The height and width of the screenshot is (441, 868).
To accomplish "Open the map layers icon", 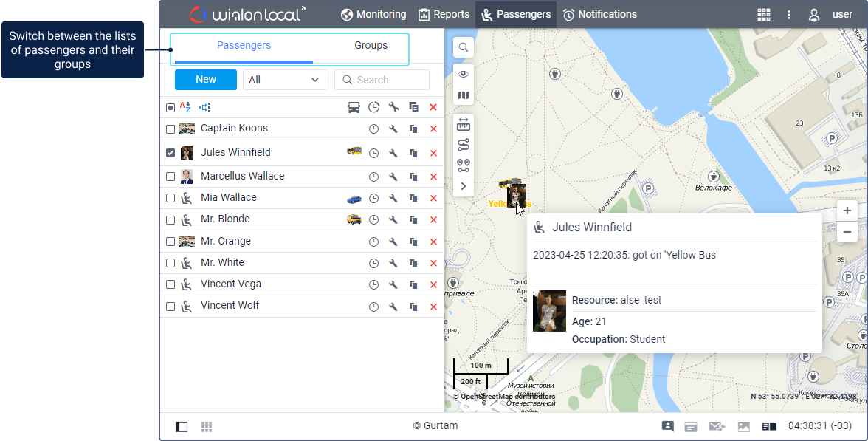I will point(464,95).
